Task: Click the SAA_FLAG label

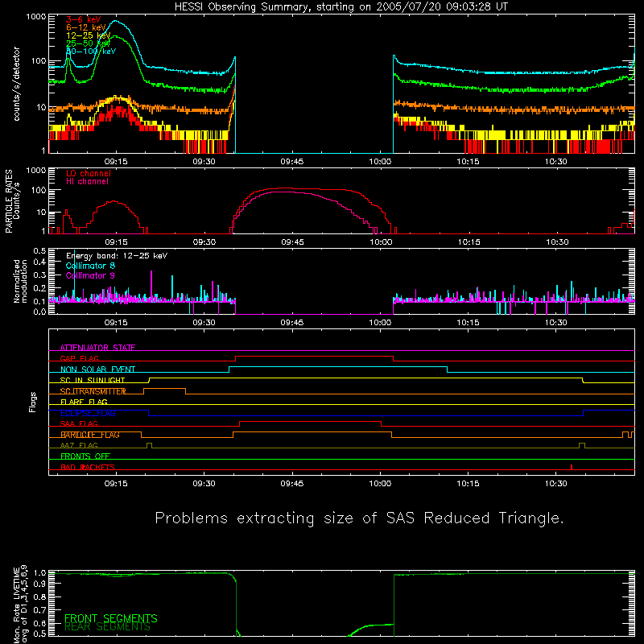Action: tap(79, 423)
